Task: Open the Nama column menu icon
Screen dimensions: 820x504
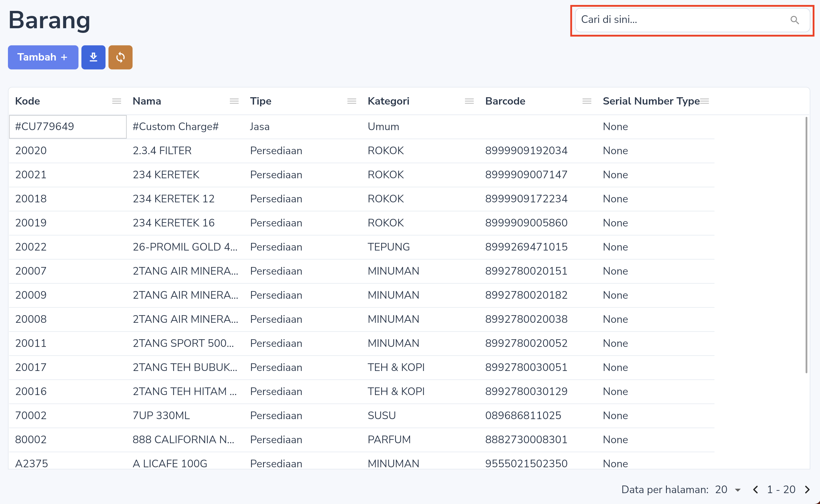Action: (234, 101)
